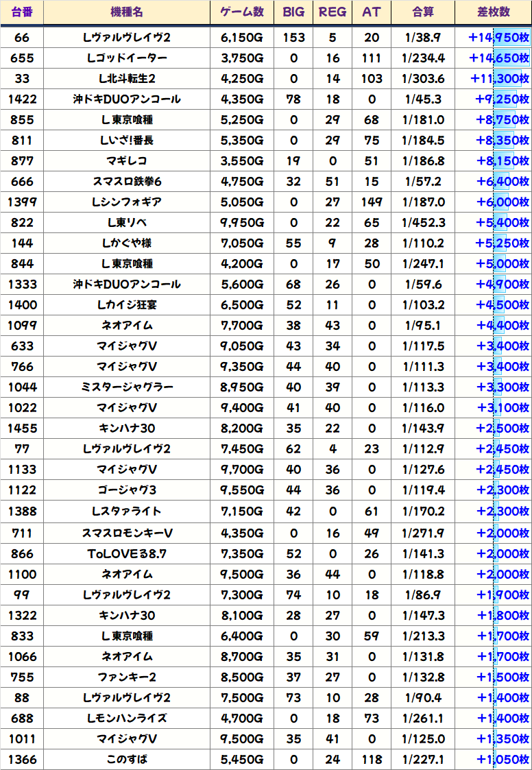Click the REG column header
The width and height of the screenshot is (532, 770).
coord(332,12)
